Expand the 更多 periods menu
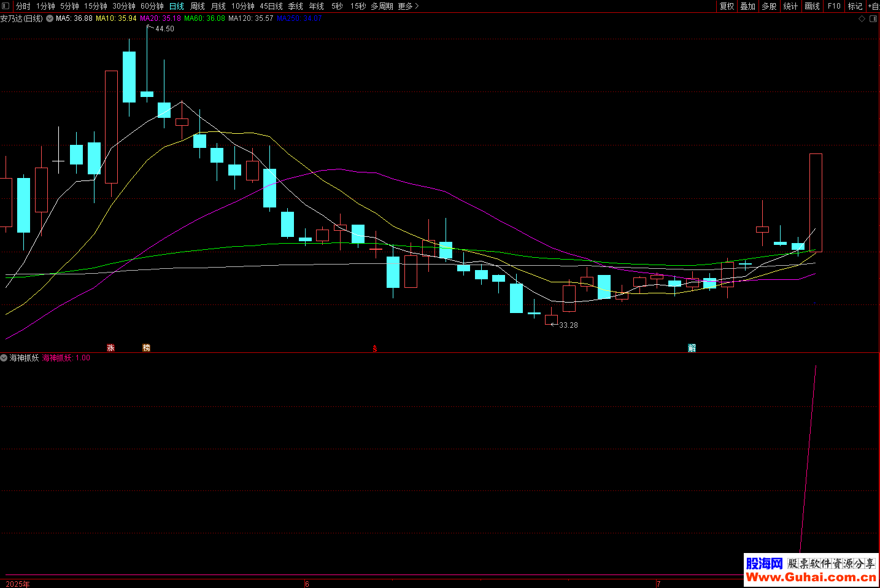The width and height of the screenshot is (880, 588). [408, 6]
